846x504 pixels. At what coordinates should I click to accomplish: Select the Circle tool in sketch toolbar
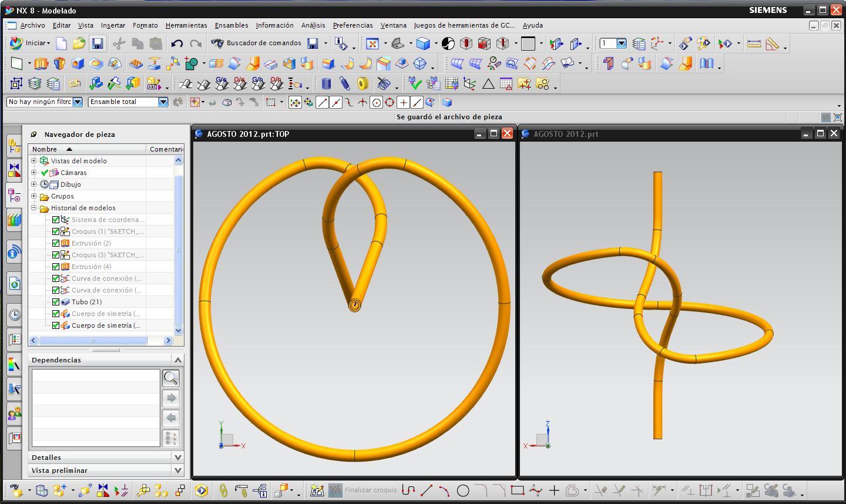tap(463, 490)
